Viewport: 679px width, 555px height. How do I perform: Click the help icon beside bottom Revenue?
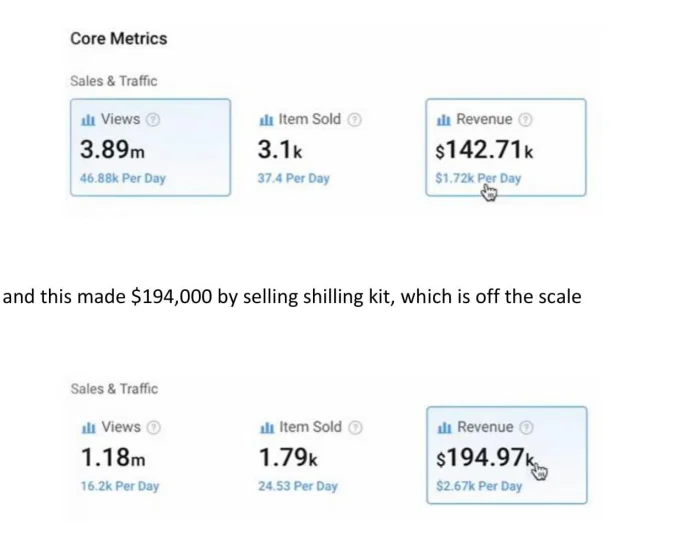tap(526, 427)
